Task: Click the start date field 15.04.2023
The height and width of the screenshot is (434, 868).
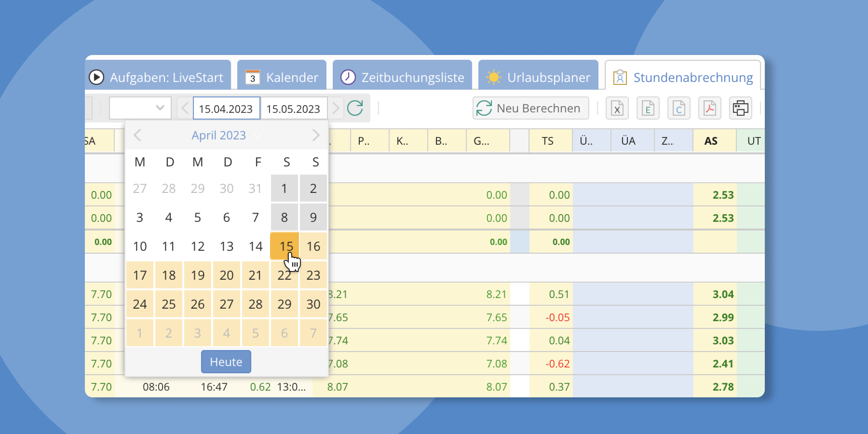Action: click(226, 108)
